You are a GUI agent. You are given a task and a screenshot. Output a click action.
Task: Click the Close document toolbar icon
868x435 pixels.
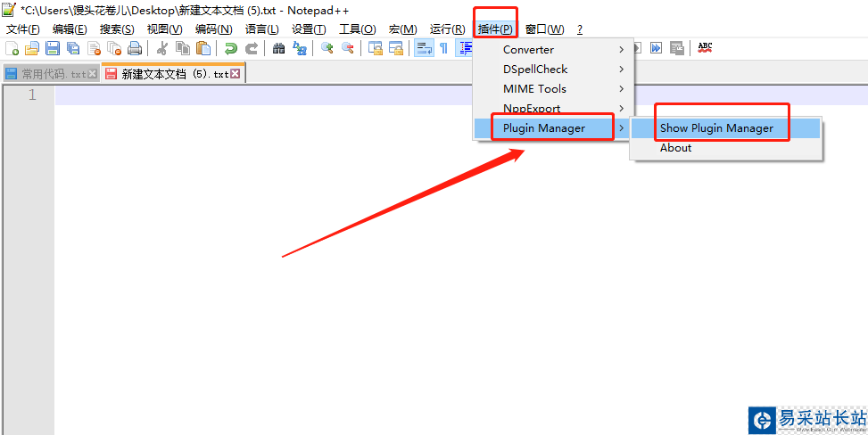94,49
